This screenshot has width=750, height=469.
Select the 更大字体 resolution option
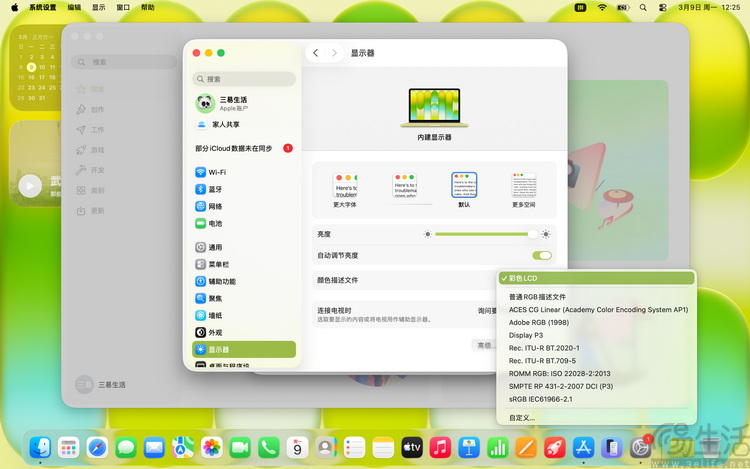point(345,189)
